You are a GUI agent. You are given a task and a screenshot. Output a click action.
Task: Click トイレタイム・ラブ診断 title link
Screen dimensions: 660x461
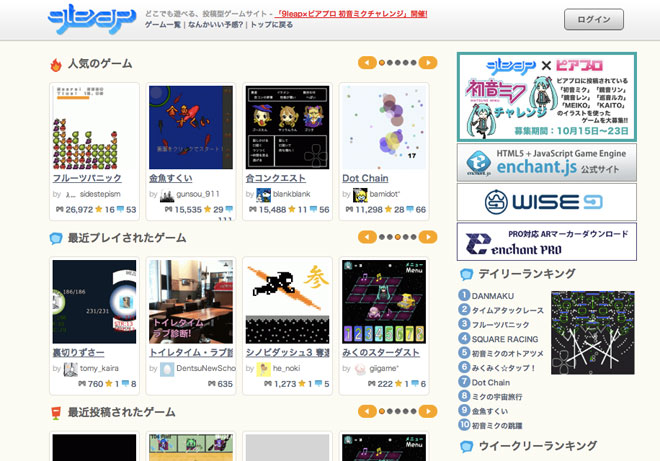[x=191, y=352]
